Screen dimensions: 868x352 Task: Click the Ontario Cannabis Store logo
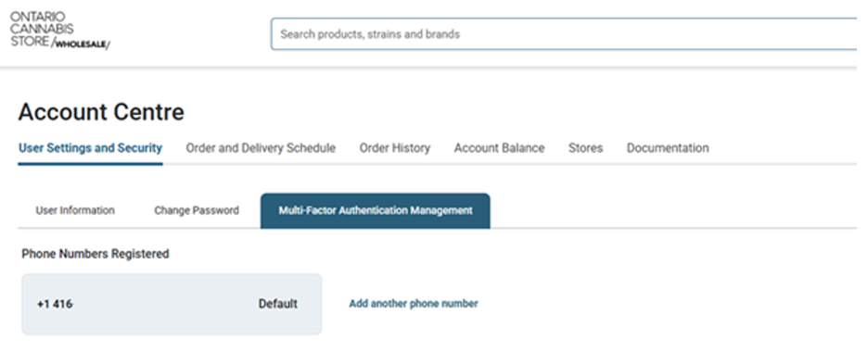59,31
